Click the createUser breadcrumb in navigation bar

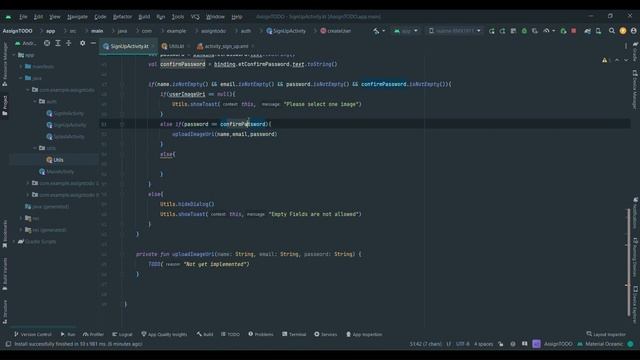click(336, 31)
